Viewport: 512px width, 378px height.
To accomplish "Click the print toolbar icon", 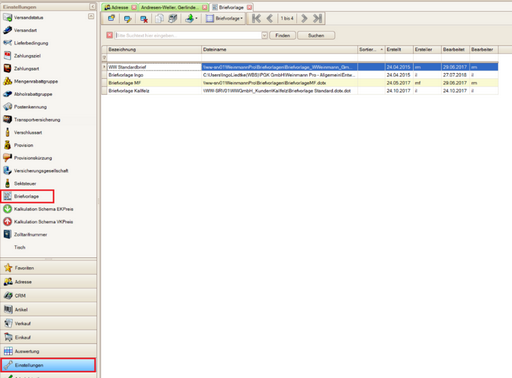I will 173,19.
